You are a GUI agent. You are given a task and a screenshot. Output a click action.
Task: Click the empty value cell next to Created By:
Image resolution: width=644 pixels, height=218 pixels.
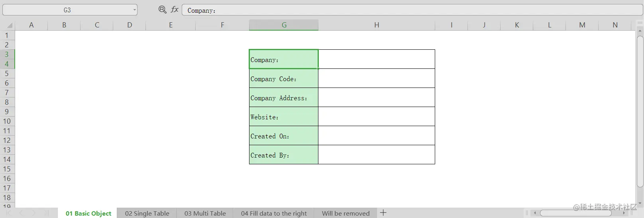377,155
